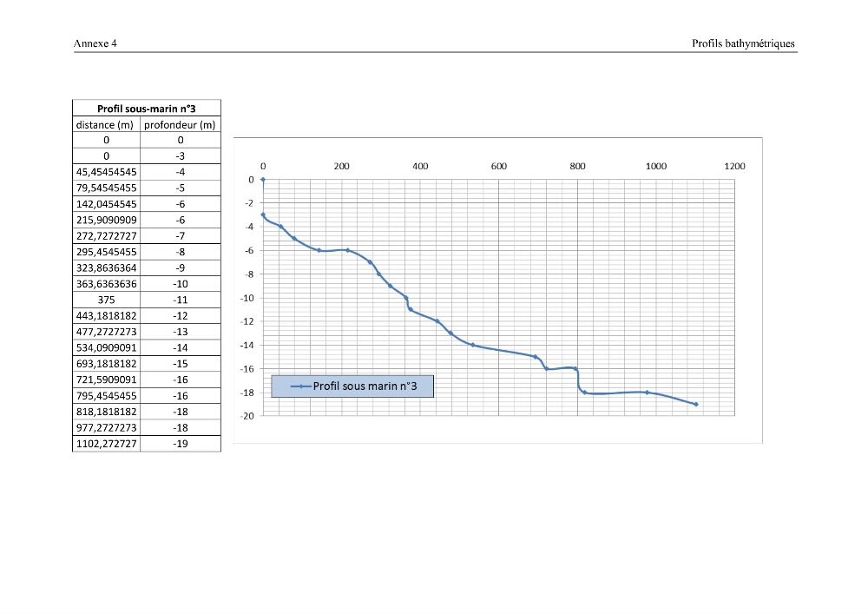The width and height of the screenshot is (868, 614).
Task: Click the cell 477,2727273
Action: tap(106, 333)
